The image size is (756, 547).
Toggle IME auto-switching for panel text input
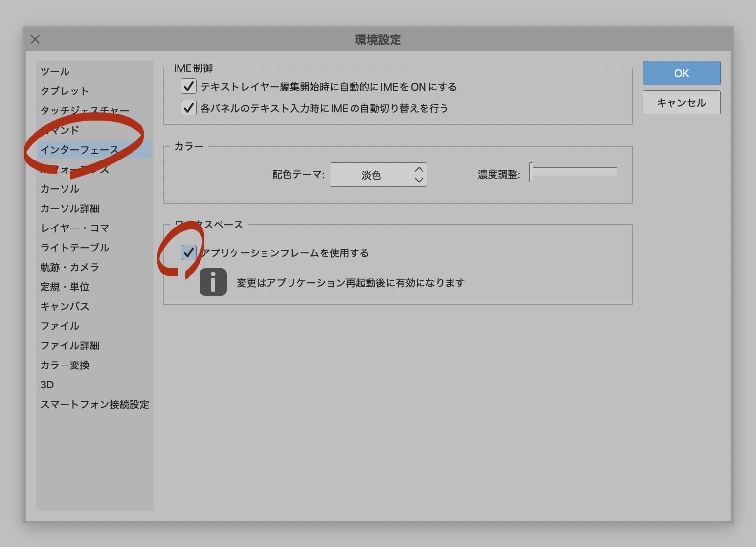pos(189,108)
